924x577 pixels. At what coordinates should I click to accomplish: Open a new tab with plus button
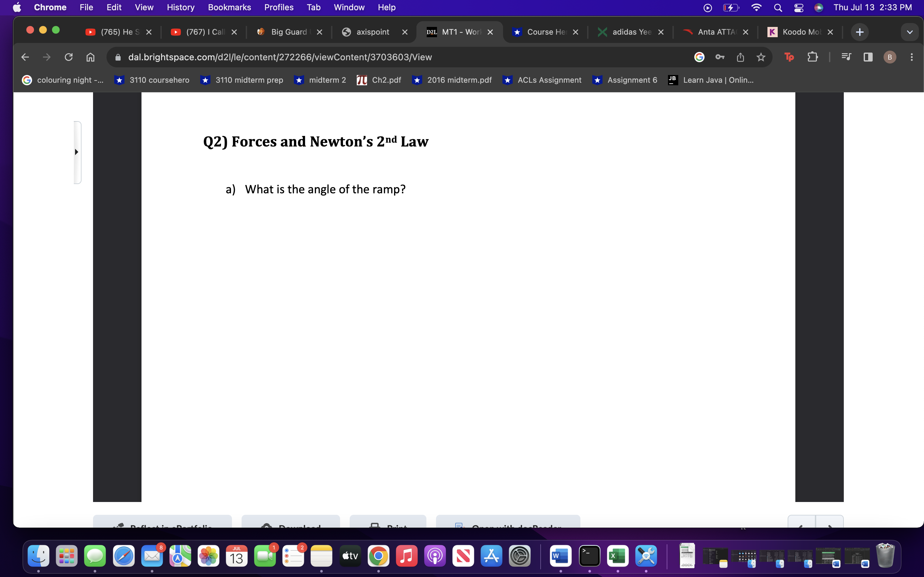[860, 32]
